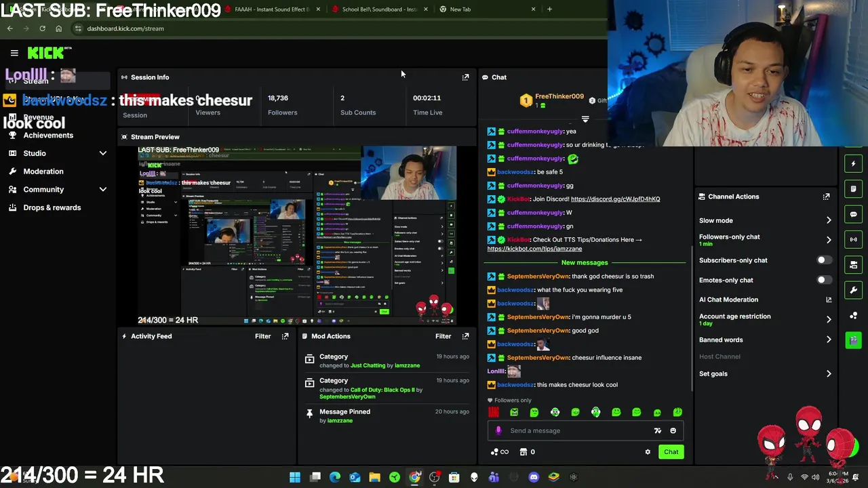The image size is (868, 488).
Task: Open a new browser tab with plus button
Action: click(549, 9)
